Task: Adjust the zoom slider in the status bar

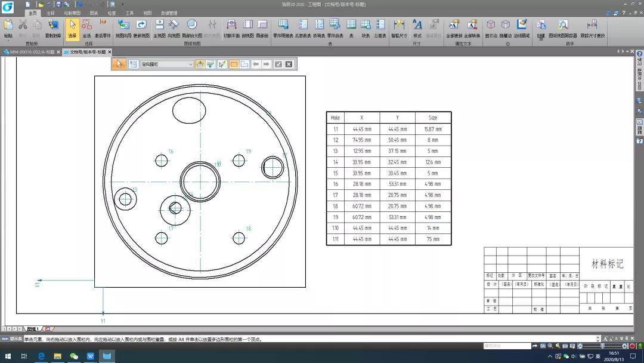Action: (602, 346)
